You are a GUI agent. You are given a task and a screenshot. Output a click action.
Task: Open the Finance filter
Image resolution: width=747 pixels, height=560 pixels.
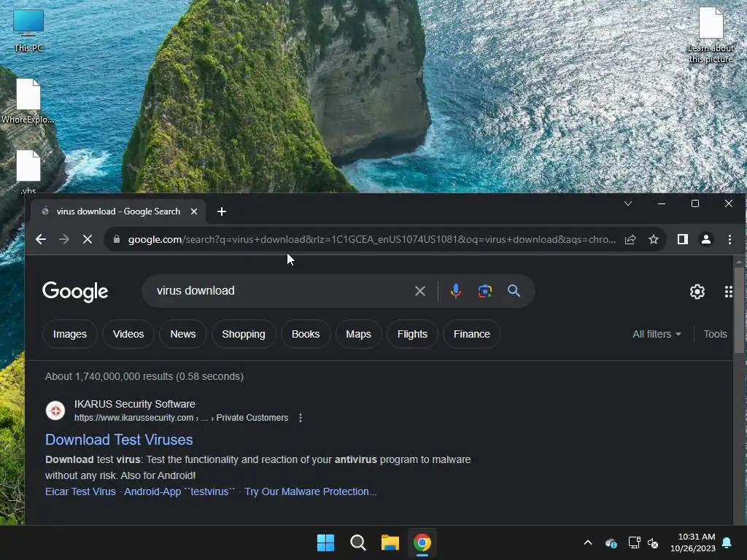pos(472,334)
